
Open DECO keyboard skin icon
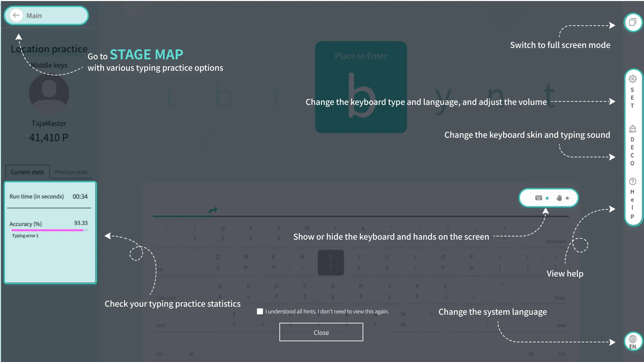(x=633, y=129)
